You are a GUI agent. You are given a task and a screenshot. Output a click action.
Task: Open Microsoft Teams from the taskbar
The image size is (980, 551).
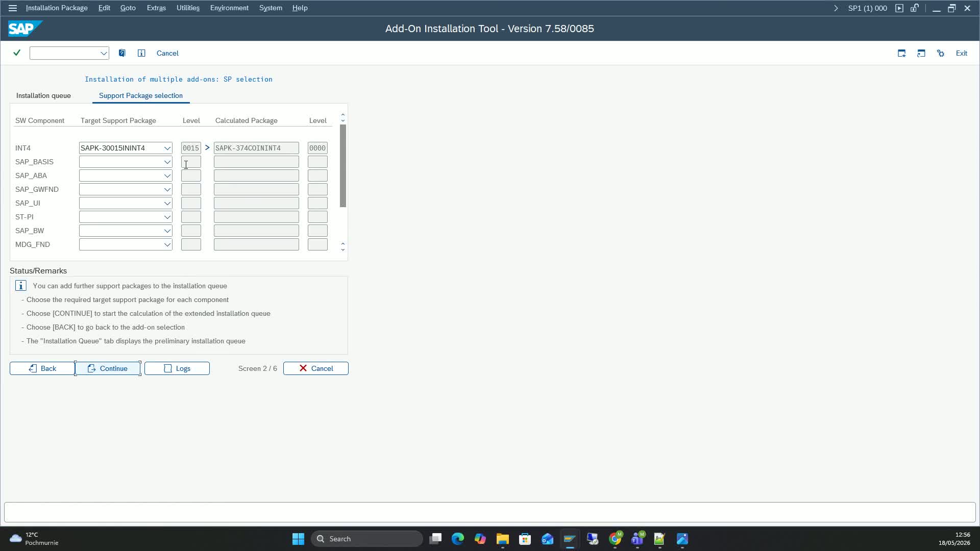[x=638, y=539]
